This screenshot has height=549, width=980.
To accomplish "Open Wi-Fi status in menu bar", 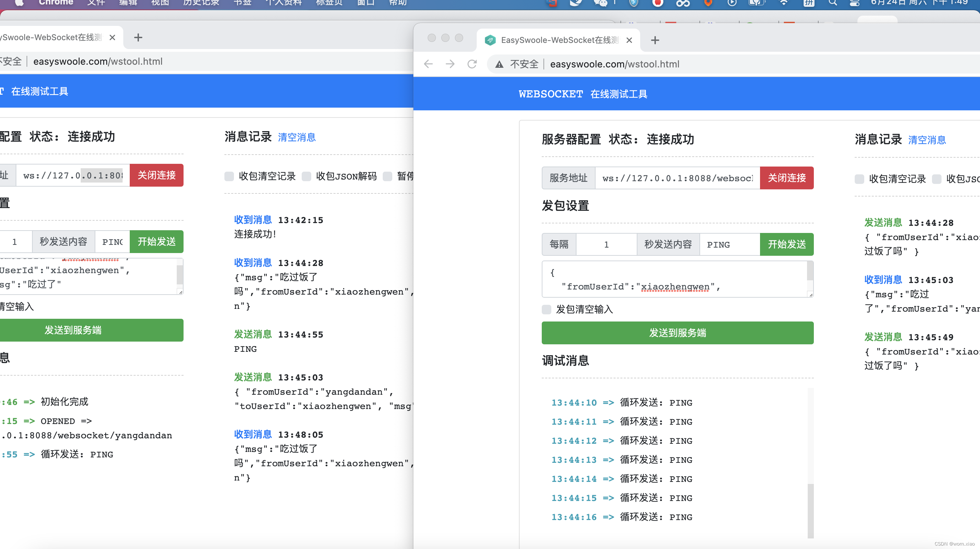I will tap(784, 3).
